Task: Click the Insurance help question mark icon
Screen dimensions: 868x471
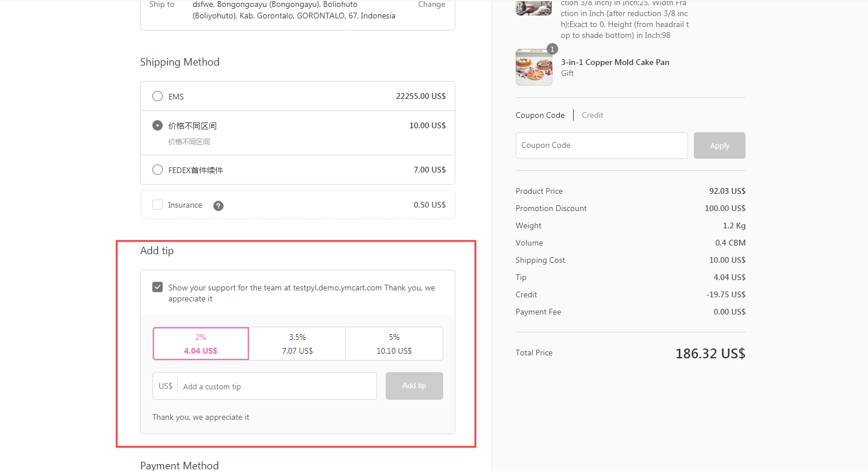Action: coord(218,206)
